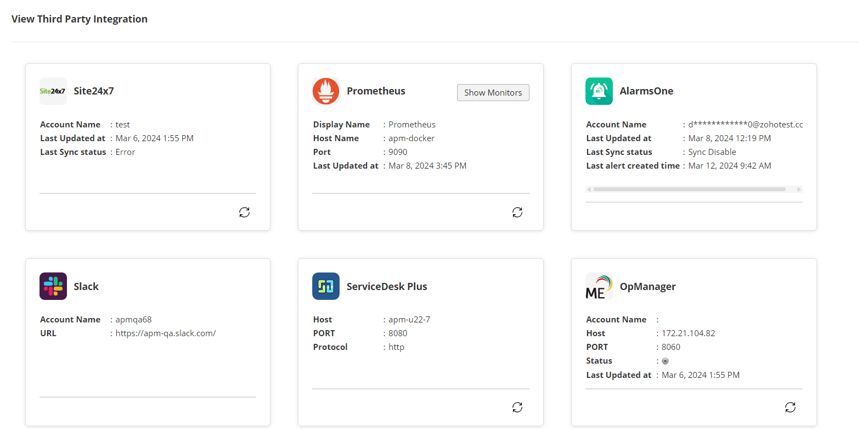Refresh the Prometheus integration
868x429 pixels.
(517, 212)
